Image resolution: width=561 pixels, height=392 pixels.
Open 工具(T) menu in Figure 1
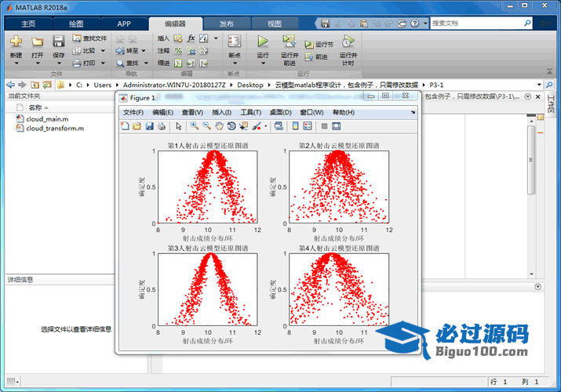tap(251, 113)
